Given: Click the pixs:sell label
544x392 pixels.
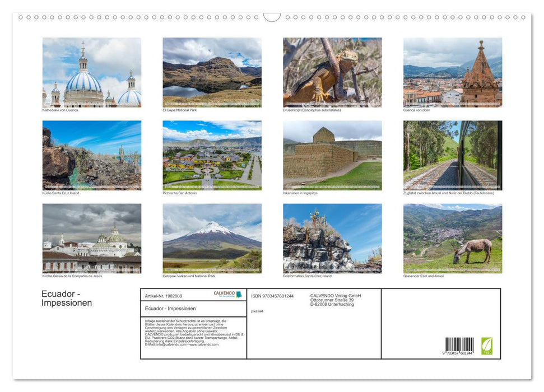Looking at the screenshot, I should click(x=257, y=311).
